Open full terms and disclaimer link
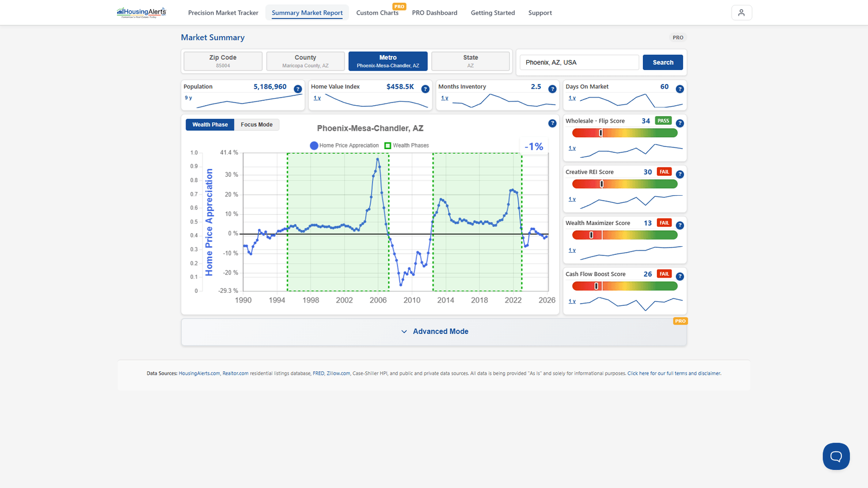This screenshot has width=868, height=488. (x=674, y=373)
